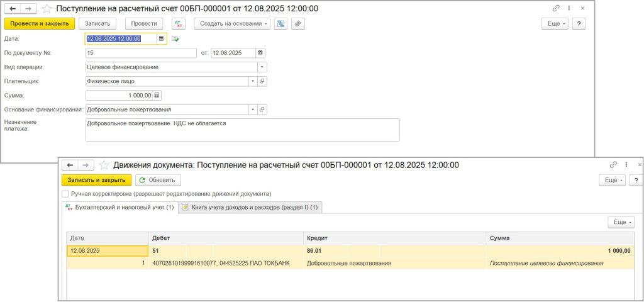Click the green checkmark icon beside date field
The width and height of the screenshot is (644, 302).
175,38
